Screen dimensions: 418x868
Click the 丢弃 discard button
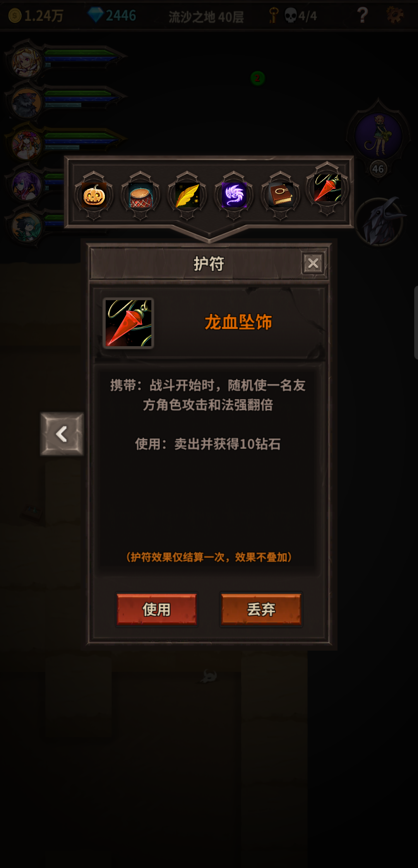(x=261, y=609)
